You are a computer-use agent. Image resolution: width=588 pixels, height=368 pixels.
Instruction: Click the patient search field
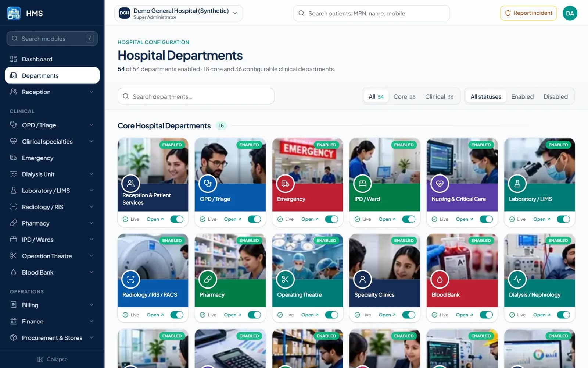[x=372, y=13]
